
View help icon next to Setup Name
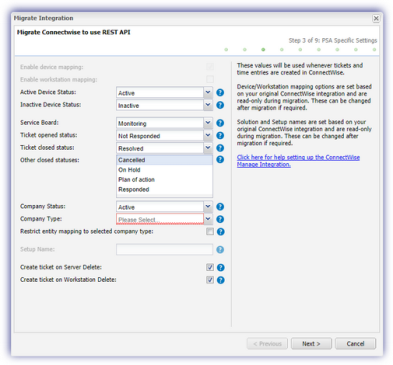(x=220, y=249)
